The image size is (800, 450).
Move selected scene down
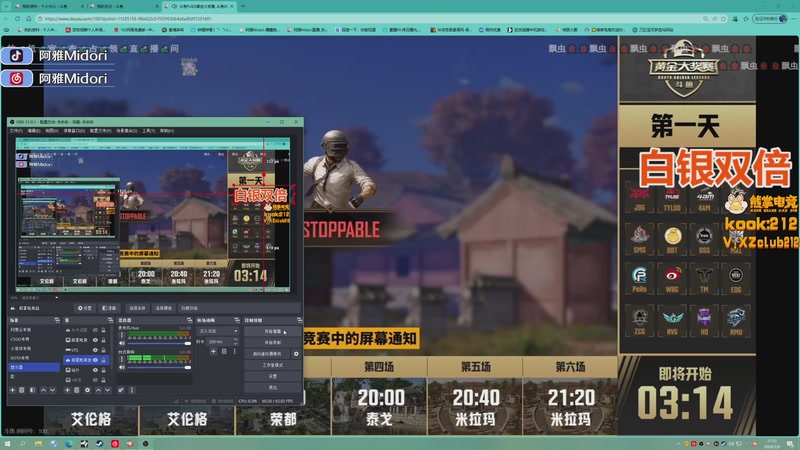(53, 390)
